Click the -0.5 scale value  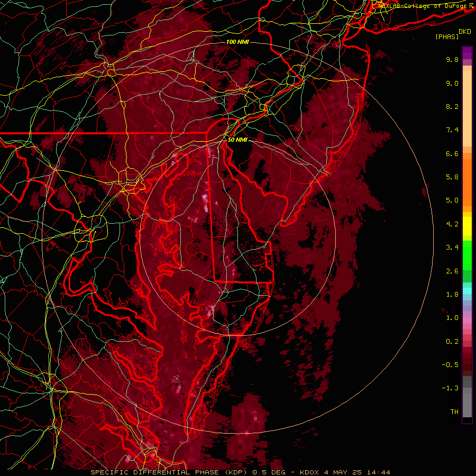click(450, 365)
